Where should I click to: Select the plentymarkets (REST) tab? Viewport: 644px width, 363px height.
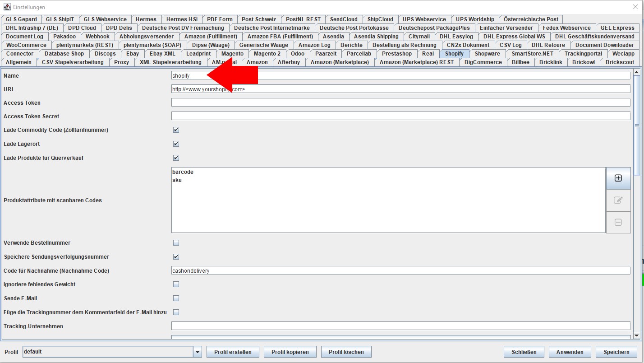click(85, 45)
